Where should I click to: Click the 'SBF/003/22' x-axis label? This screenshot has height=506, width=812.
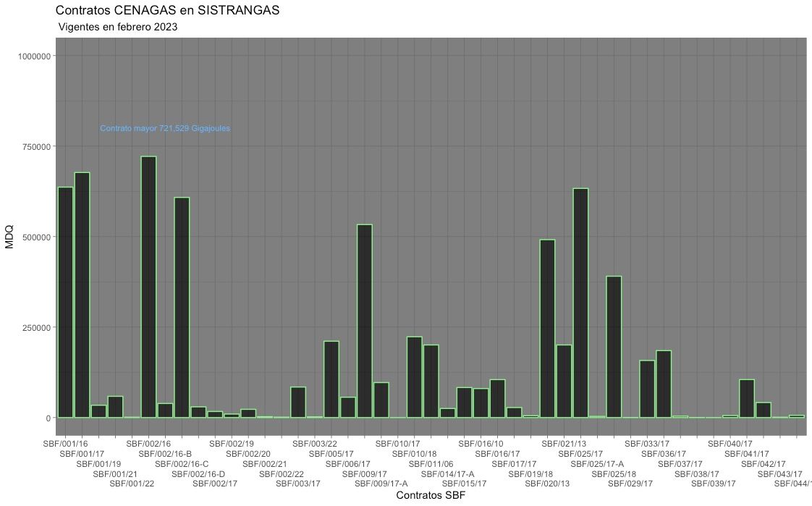(315, 444)
